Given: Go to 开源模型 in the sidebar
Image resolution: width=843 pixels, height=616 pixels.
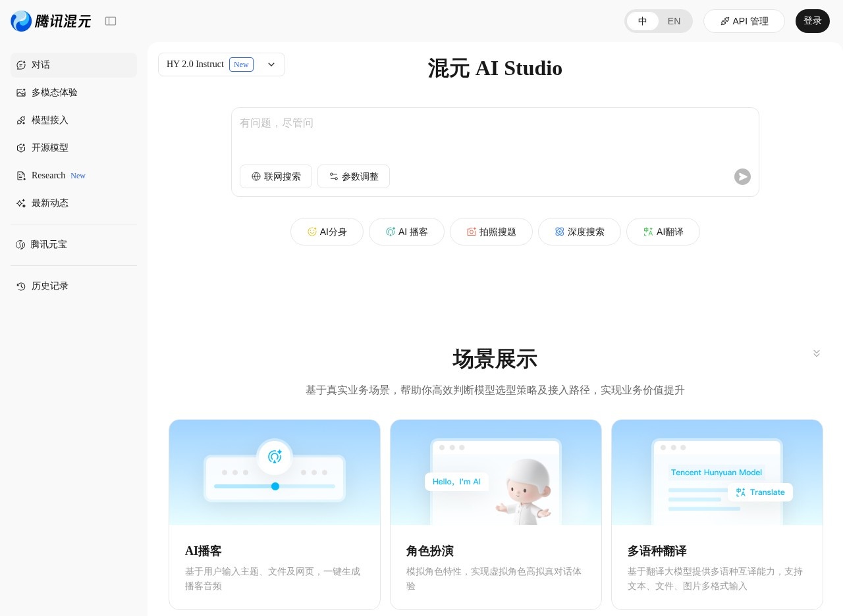Looking at the screenshot, I should click(x=50, y=147).
